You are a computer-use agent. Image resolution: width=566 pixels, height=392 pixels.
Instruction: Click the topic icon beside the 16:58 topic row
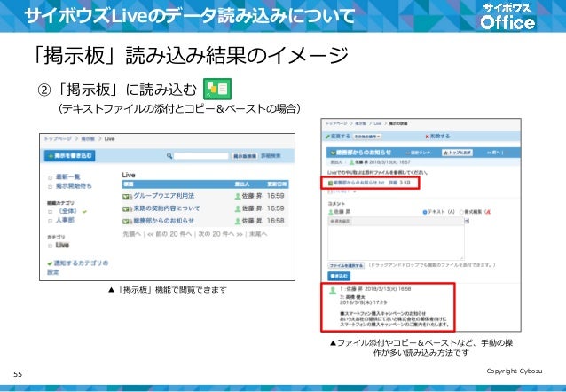[x=127, y=221]
